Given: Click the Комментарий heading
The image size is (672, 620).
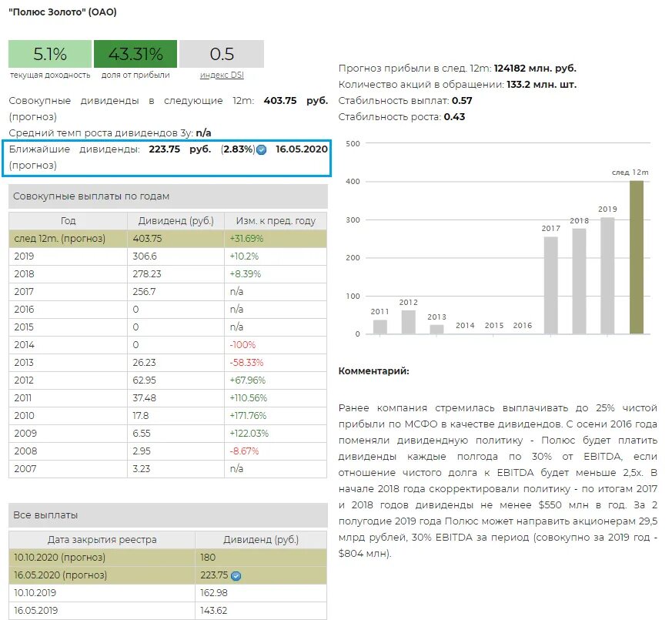Looking at the screenshot, I should tap(373, 371).
